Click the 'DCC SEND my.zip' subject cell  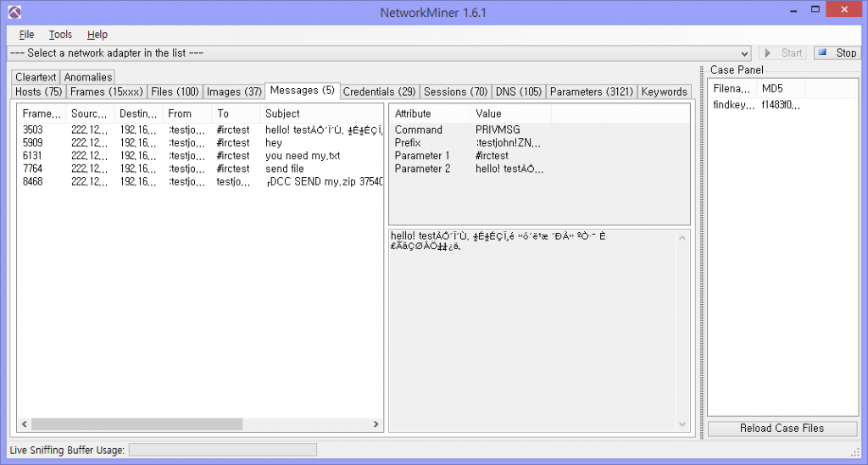(x=324, y=182)
